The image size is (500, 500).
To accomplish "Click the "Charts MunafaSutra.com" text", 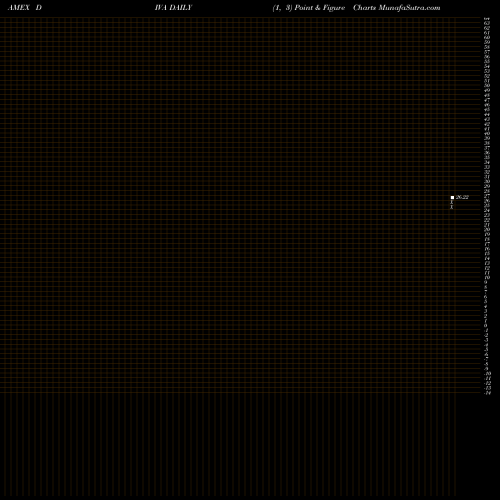I will (x=397, y=8).
